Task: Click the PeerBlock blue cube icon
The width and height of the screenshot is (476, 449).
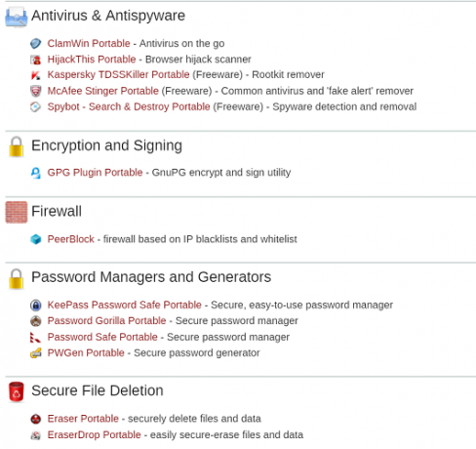Action: (36, 239)
